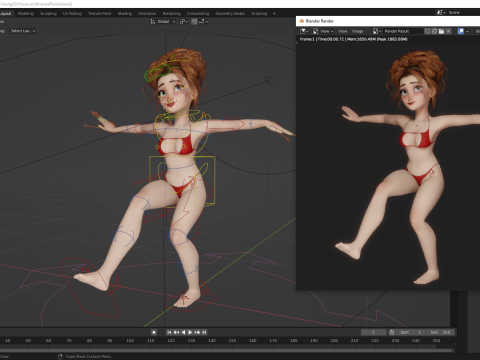Toggle snapping with the magnet icon

click(194, 21)
